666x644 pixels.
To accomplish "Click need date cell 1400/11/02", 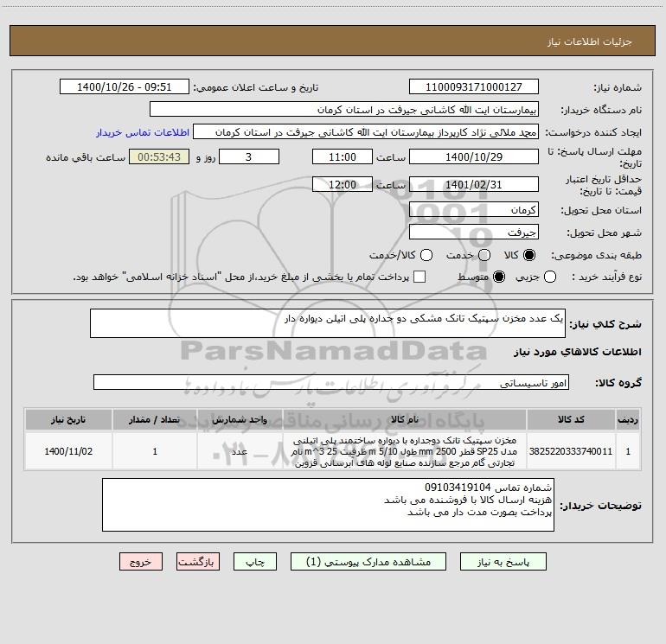I will (x=68, y=451).
